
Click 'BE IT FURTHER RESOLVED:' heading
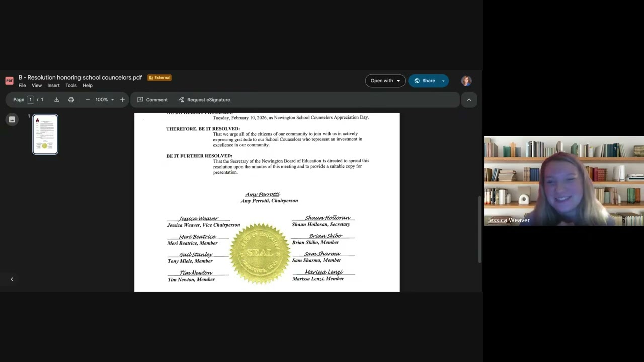(x=199, y=156)
